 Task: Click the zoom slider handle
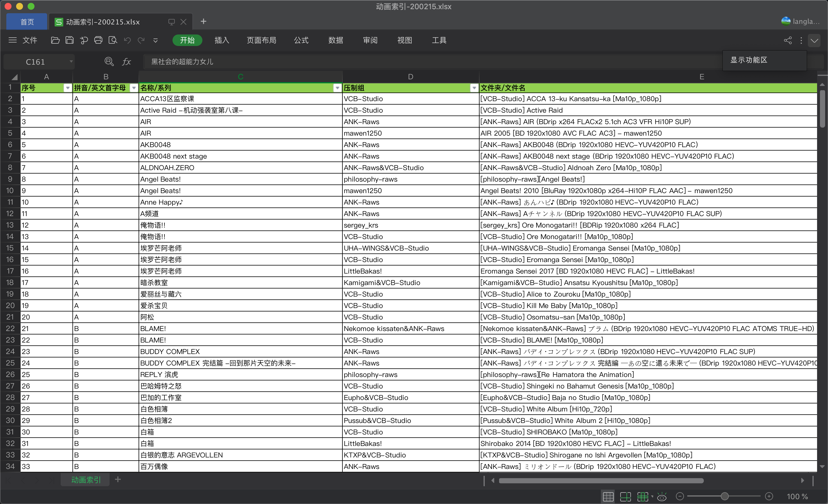tap(724, 496)
